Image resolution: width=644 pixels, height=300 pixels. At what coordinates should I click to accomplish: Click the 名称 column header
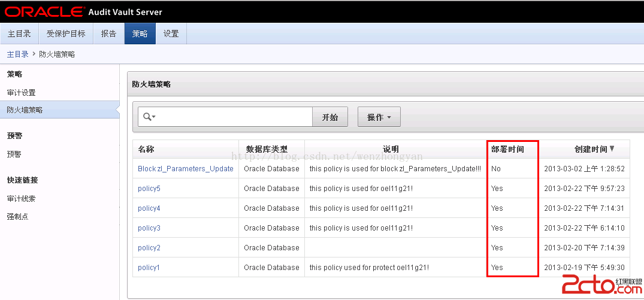146,149
